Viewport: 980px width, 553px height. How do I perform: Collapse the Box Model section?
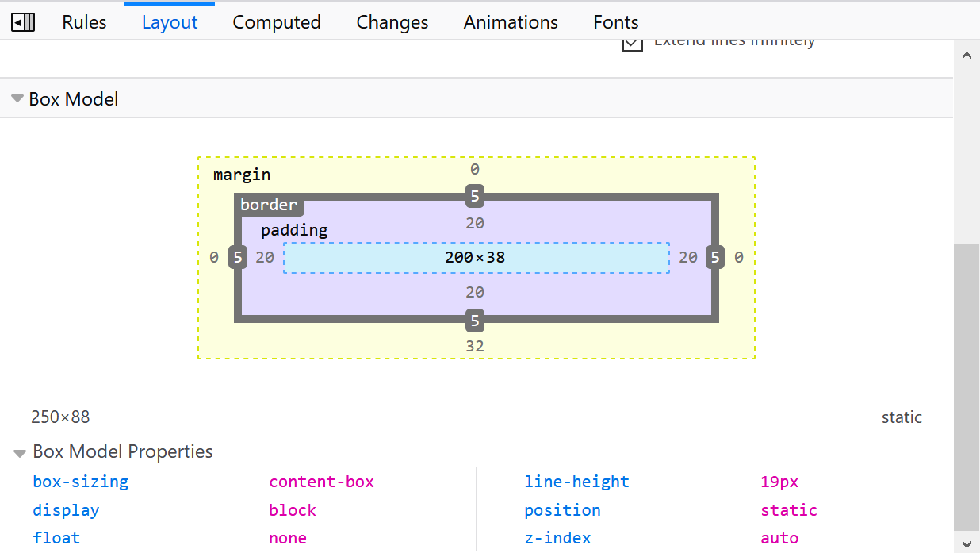17,99
